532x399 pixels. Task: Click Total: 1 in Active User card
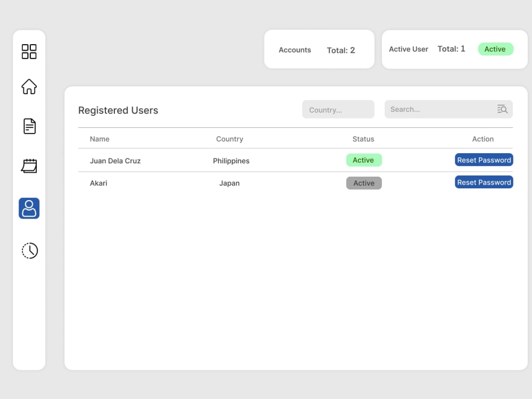[x=451, y=49]
